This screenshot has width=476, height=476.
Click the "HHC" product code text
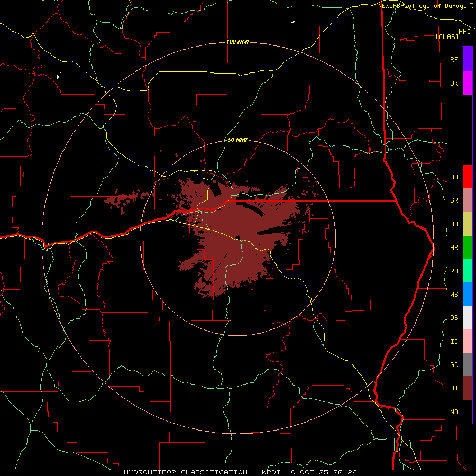(464, 32)
